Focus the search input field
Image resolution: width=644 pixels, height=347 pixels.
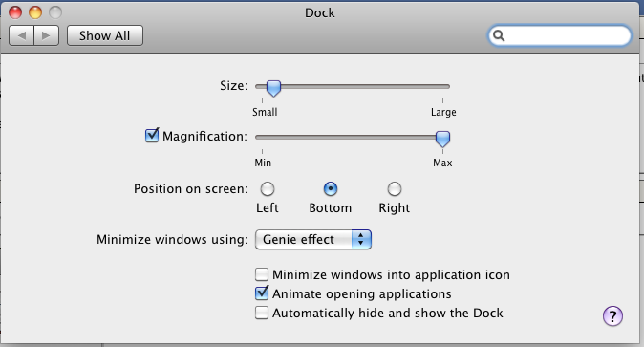[559, 35]
